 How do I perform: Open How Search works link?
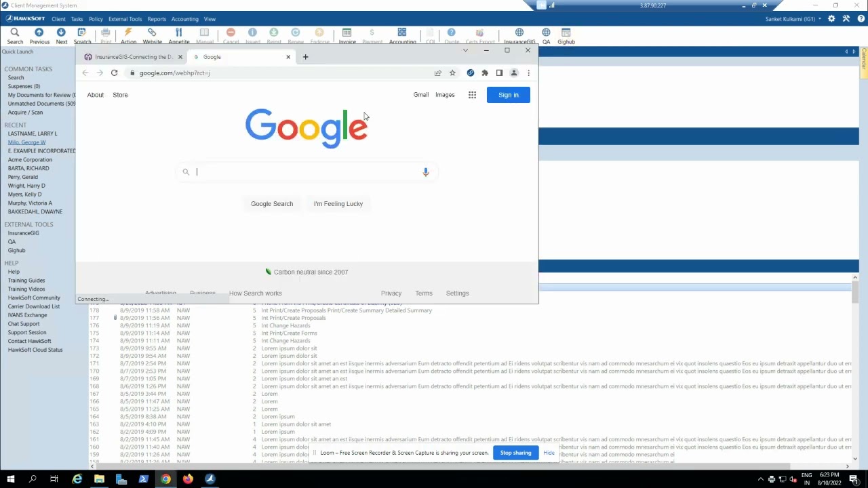pyautogui.click(x=256, y=293)
